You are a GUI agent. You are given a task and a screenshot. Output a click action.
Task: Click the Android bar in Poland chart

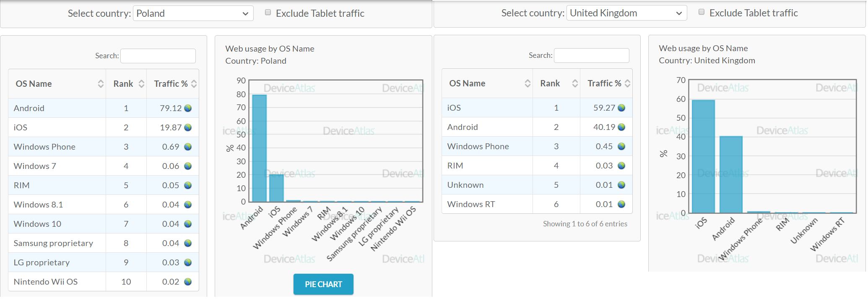tap(259, 148)
